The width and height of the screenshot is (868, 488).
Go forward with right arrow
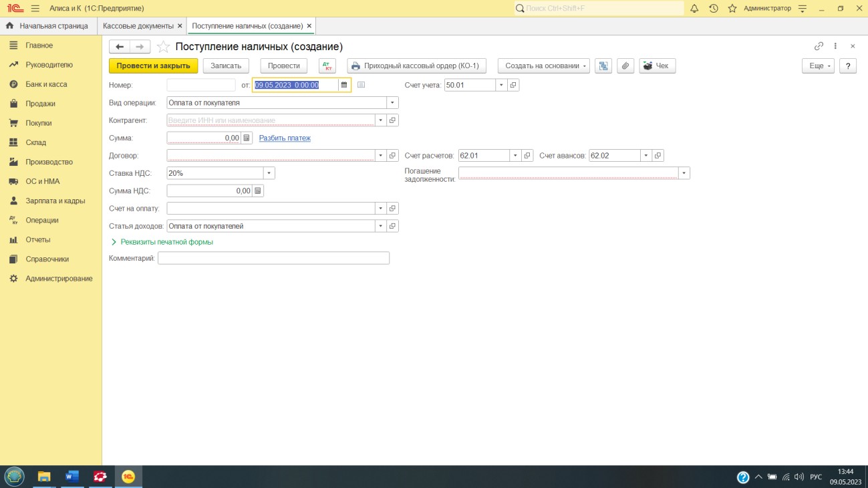(140, 47)
